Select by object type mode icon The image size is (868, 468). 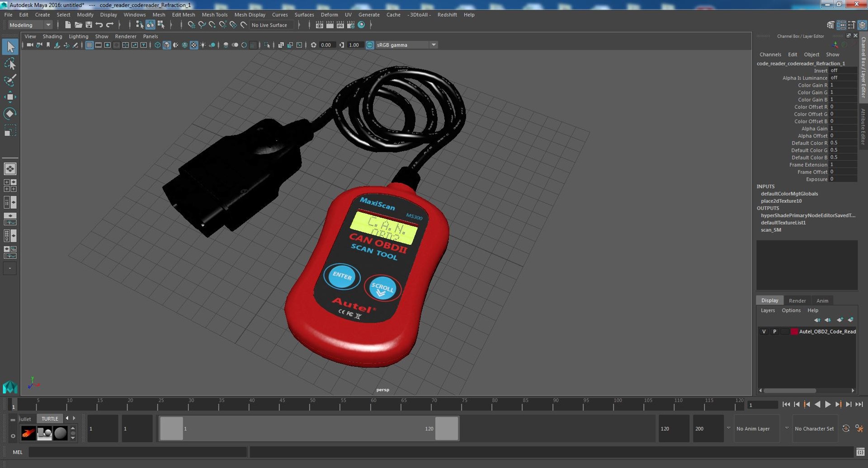150,25
